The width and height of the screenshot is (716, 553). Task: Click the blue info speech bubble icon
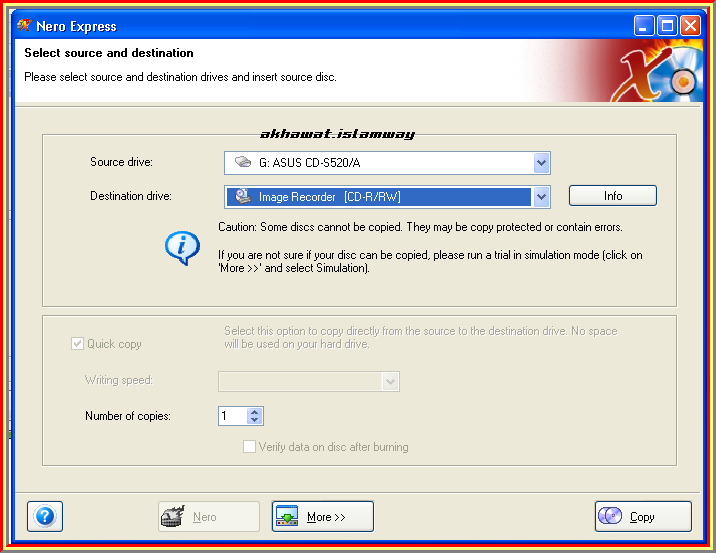tap(182, 248)
